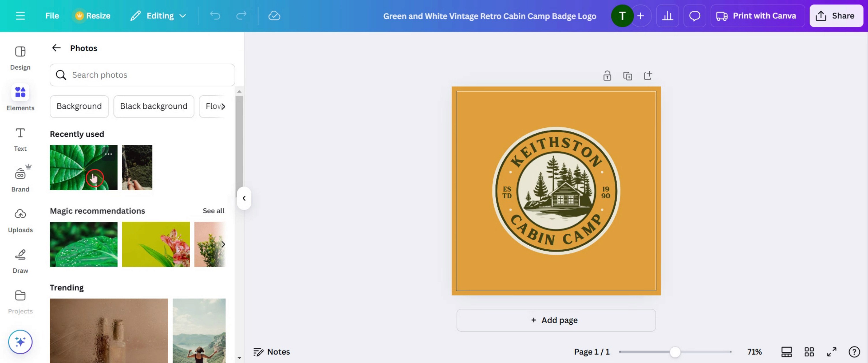The width and height of the screenshot is (868, 363).
Task: Open the File menu
Action: pos(52,16)
